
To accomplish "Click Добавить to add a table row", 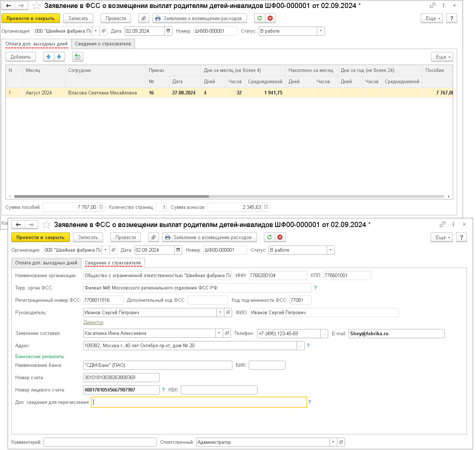I will pos(21,57).
